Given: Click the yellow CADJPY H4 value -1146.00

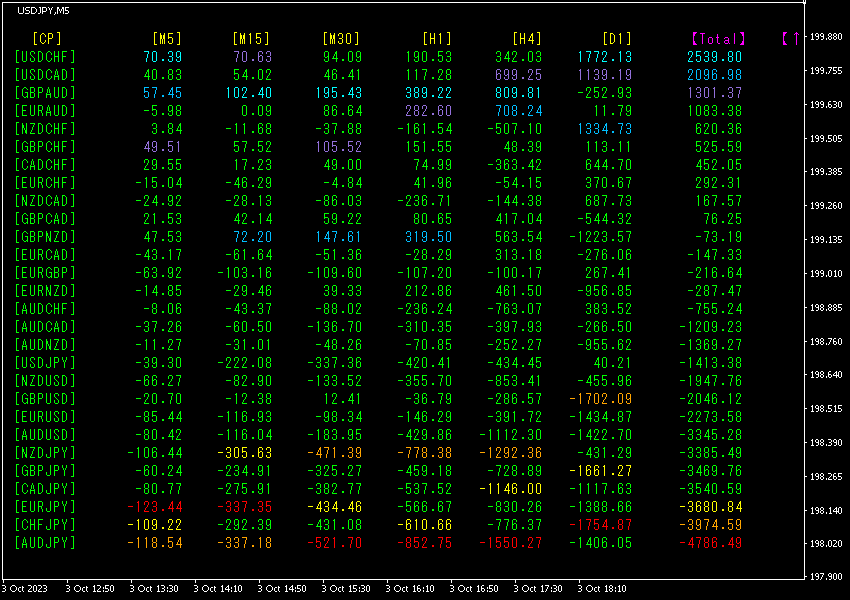Looking at the screenshot, I should point(511,489).
